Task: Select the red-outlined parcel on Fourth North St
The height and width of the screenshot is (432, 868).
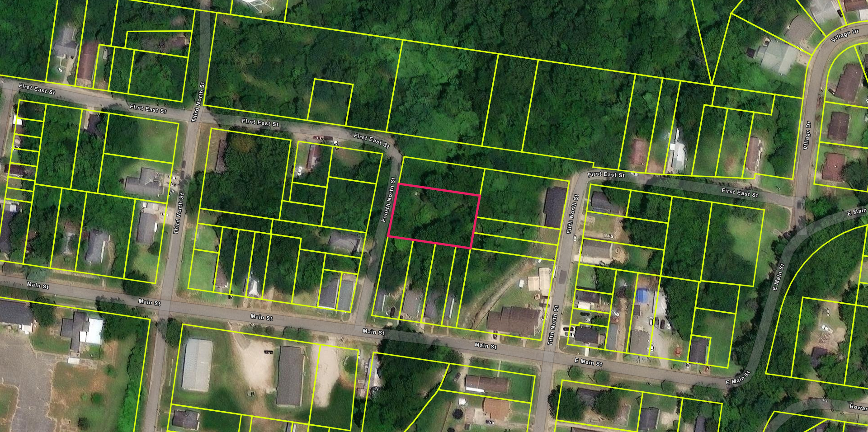Action: [433, 216]
